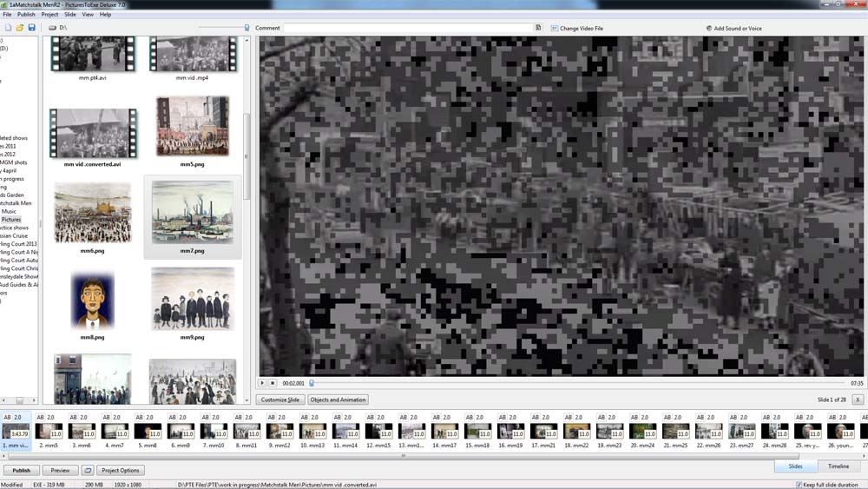Image resolution: width=868 pixels, height=489 pixels.
Task: Click Change Video File link
Action: pyautogui.click(x=582, y=29)
